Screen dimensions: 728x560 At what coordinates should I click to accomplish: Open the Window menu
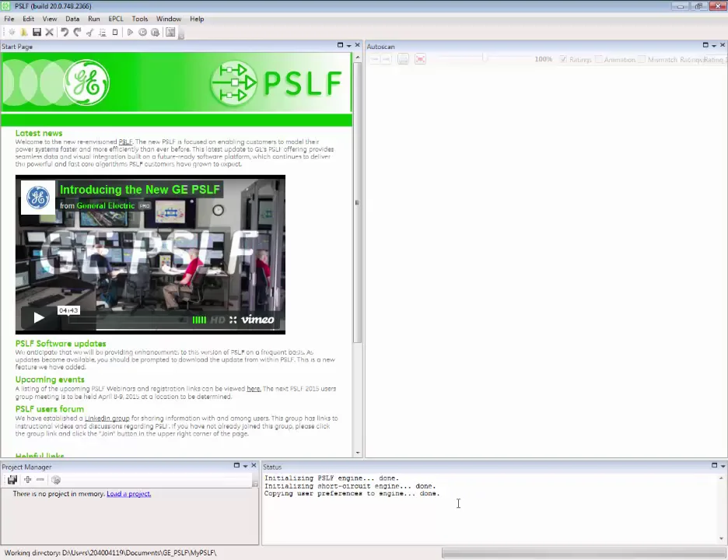pos(169,19)
